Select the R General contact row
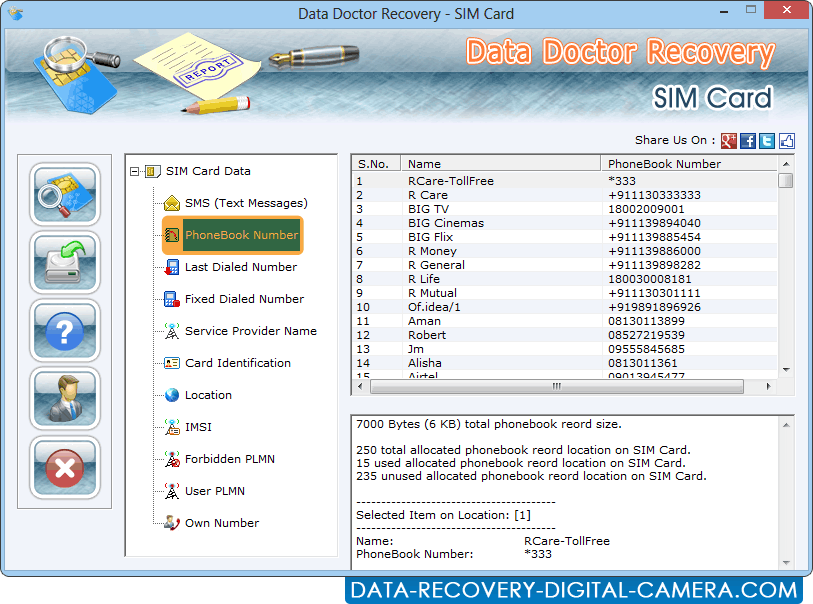813x604 pixels. click(565, 265)
